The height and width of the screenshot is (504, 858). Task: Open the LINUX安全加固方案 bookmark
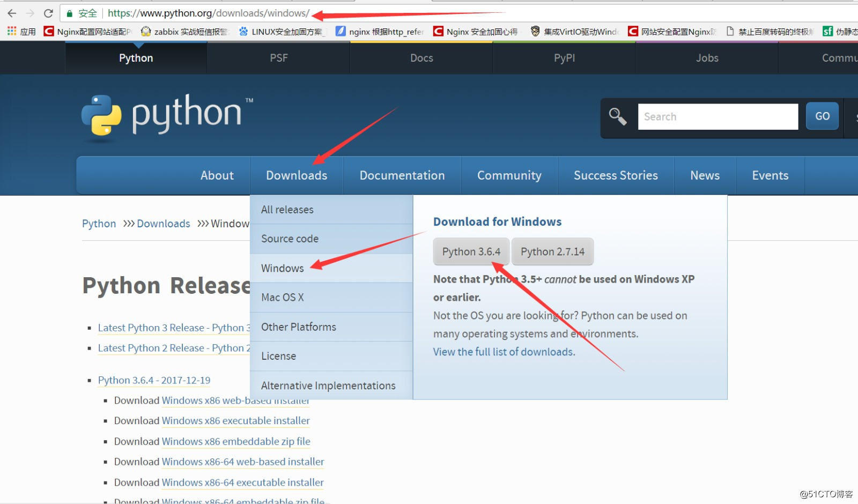point(282,32)
